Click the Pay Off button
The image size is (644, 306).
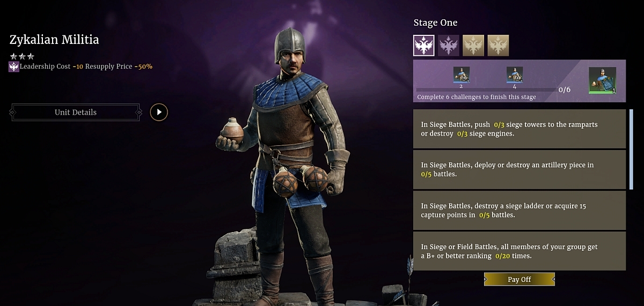[519, 279]
